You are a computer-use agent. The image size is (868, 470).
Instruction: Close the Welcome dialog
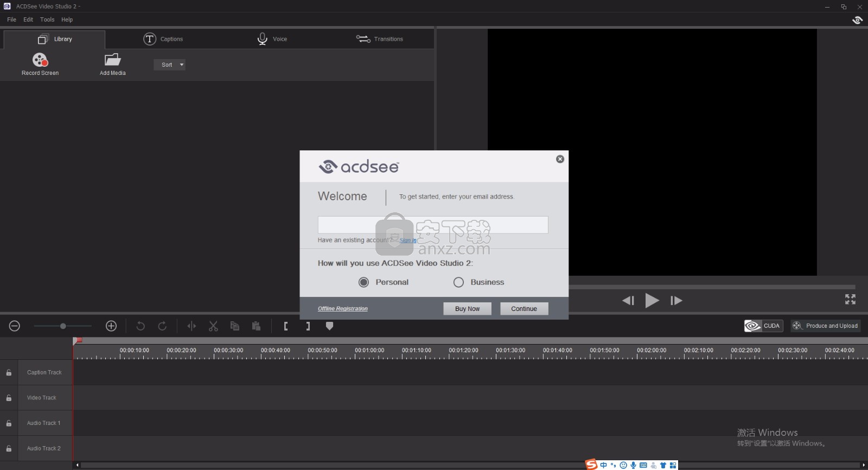(x=560, y=159)
